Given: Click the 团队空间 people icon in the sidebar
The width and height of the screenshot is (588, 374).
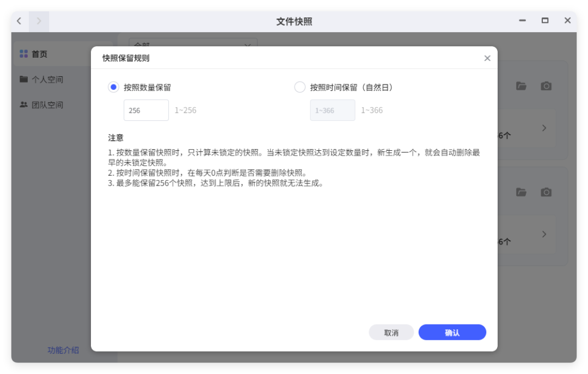Looking at the screenshot, I should click(x=23, y=105).
